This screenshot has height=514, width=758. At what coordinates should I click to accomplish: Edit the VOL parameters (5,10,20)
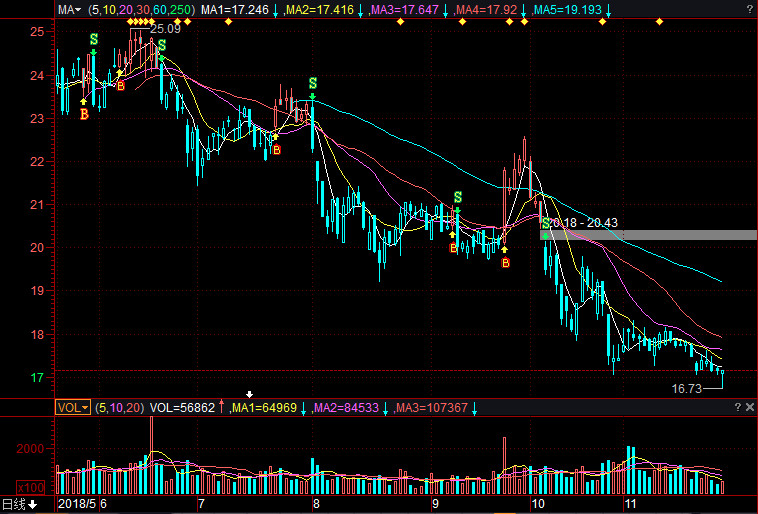coord(119,408)
